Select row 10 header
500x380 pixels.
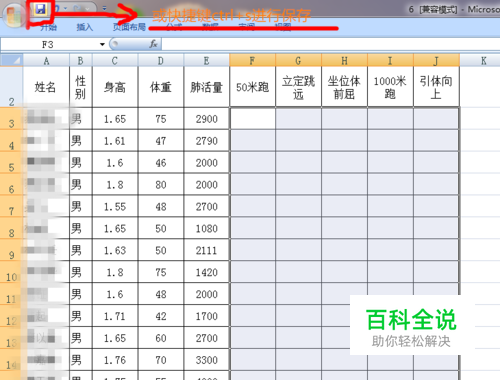coord(12,272)
